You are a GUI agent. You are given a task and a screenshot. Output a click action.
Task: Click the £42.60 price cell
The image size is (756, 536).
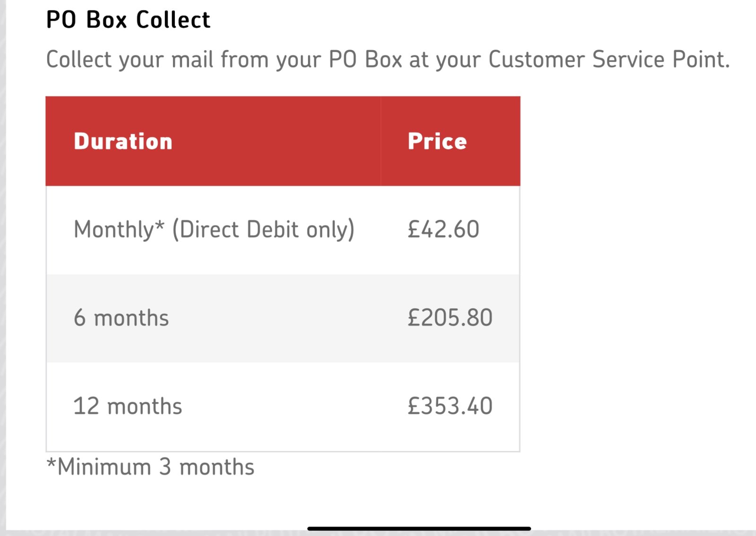pyautogui.click(x=443, y=230)
